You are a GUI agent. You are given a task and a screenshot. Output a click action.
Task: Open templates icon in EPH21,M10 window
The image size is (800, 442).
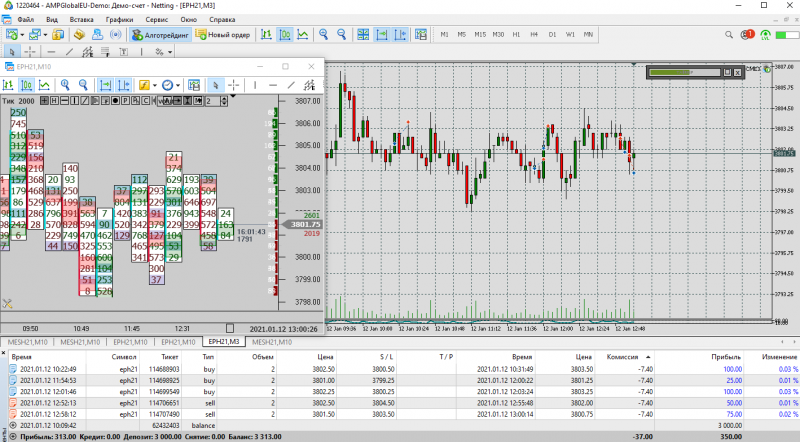coord(194,85)
